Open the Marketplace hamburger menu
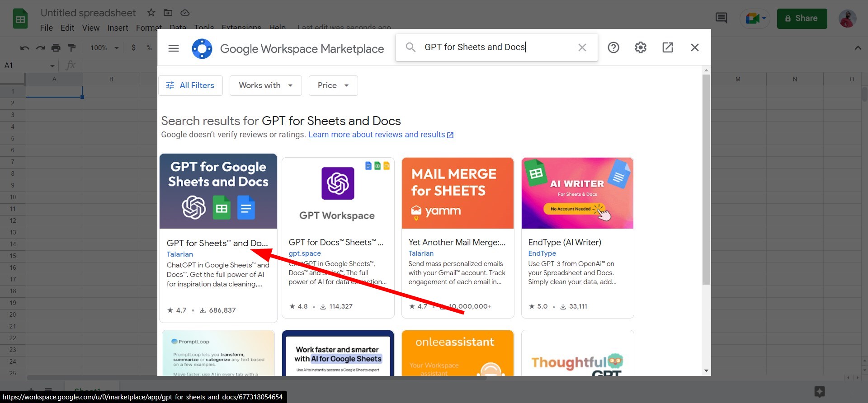 174,48
